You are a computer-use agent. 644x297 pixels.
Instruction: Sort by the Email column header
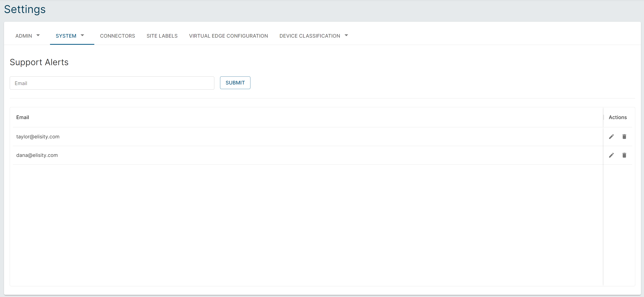tap(23, 118)
